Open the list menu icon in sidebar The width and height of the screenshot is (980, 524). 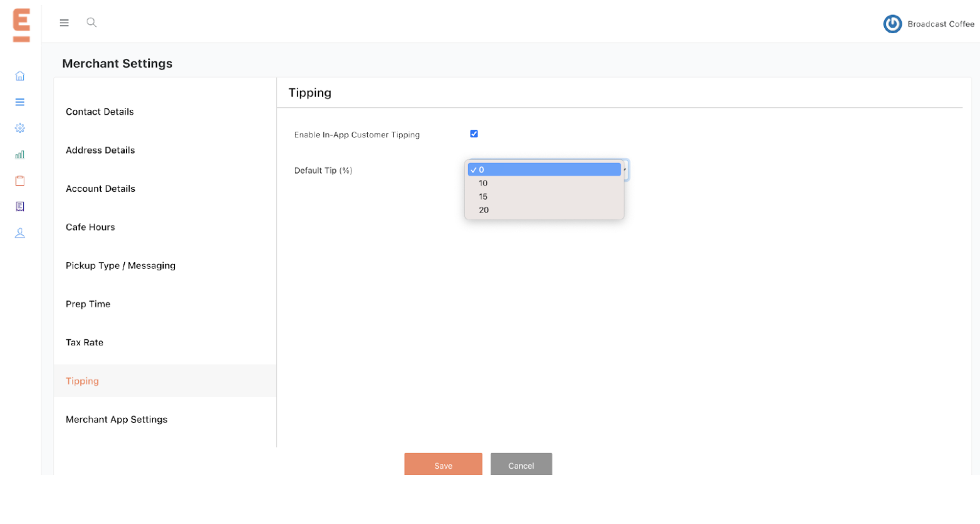pos(20,102)
